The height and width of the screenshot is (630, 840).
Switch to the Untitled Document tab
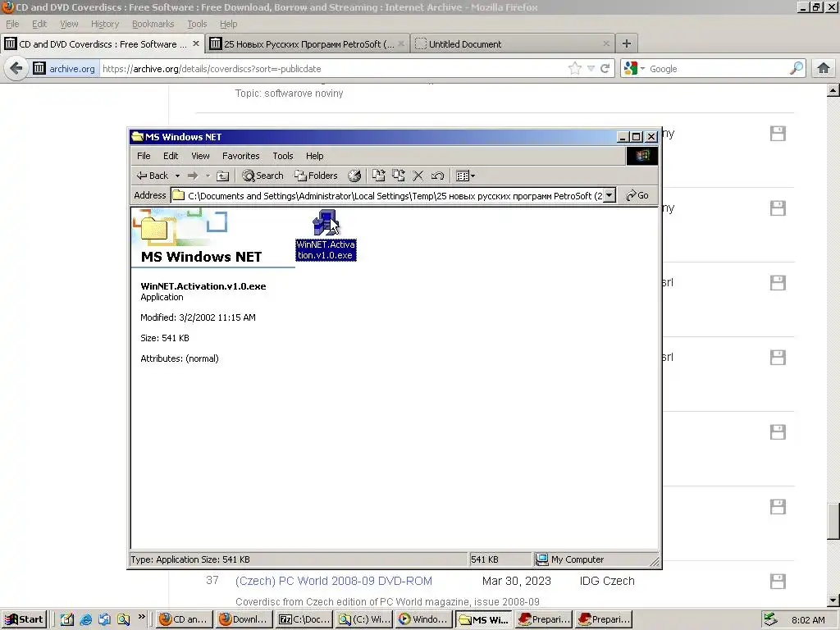[514, 44]
